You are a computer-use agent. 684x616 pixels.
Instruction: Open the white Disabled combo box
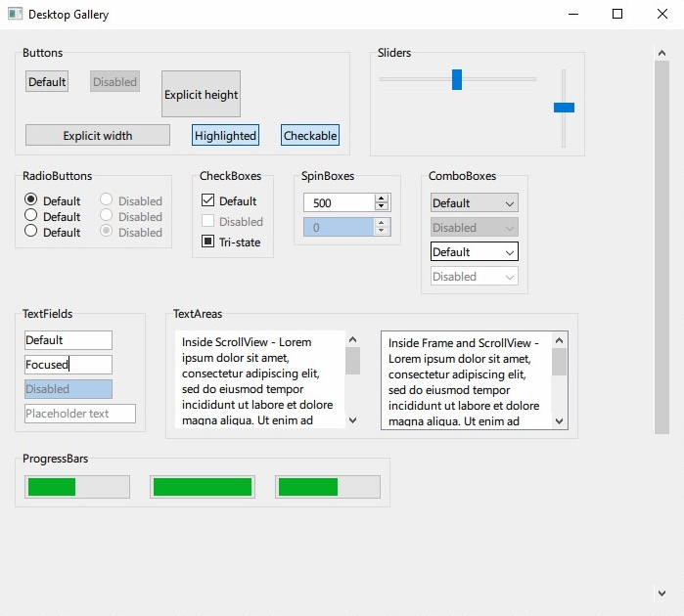(475, 276)
